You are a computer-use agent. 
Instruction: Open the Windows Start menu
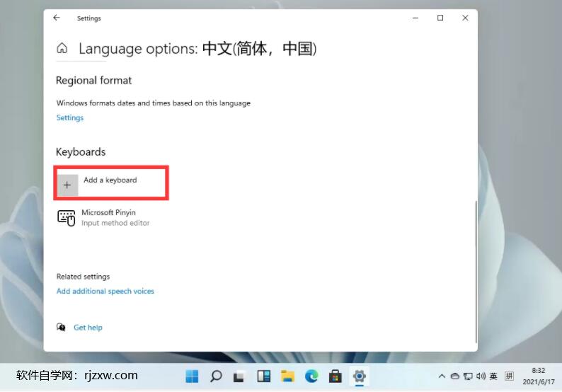(x=192, y=376)
